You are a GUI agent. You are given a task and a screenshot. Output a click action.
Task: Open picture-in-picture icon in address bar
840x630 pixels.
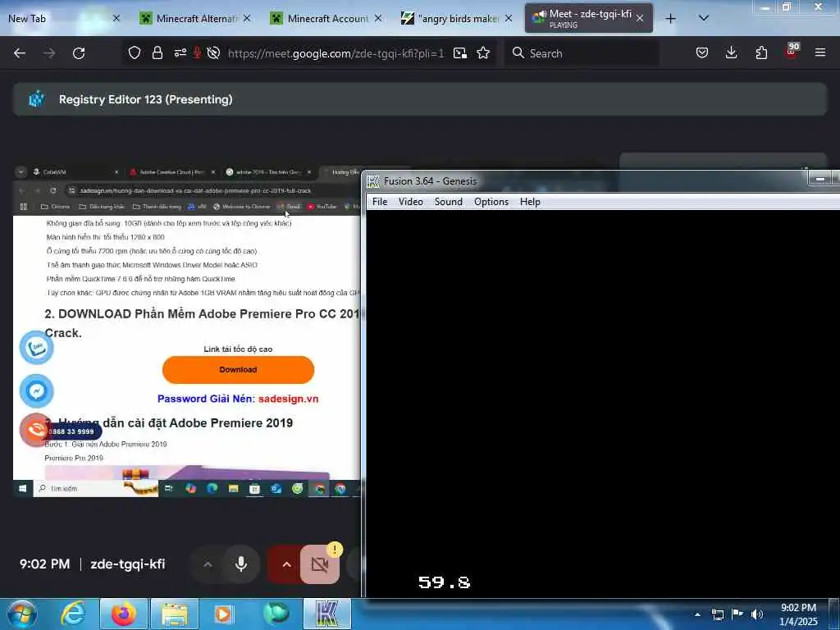459,52
